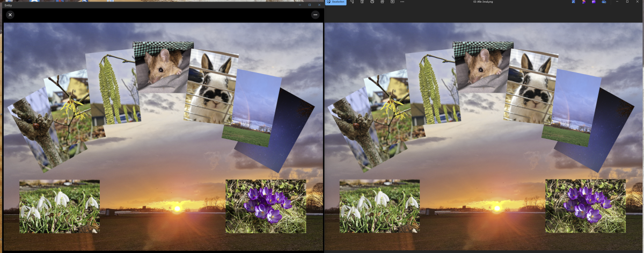The image size is (644, 253).
Task: Delete the image via the trash icon
Action: pyautogui.click(x=362, y=2)
